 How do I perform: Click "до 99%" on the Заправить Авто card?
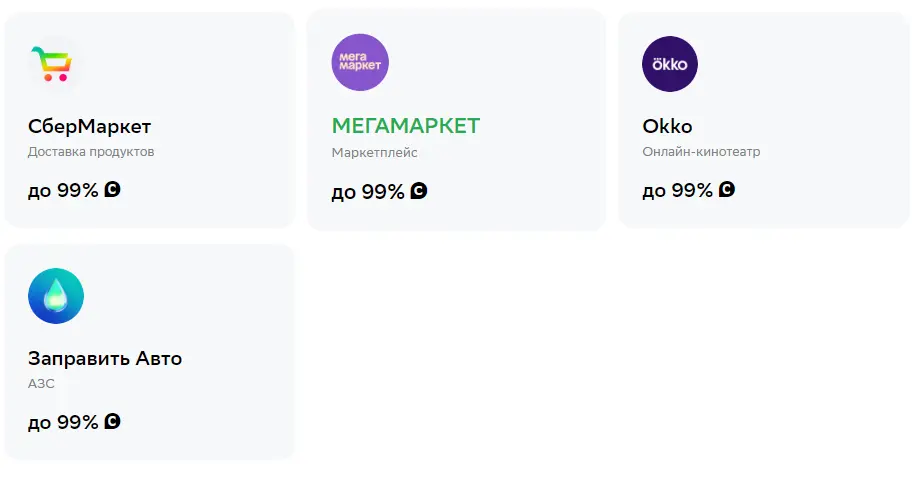point(63,422)
